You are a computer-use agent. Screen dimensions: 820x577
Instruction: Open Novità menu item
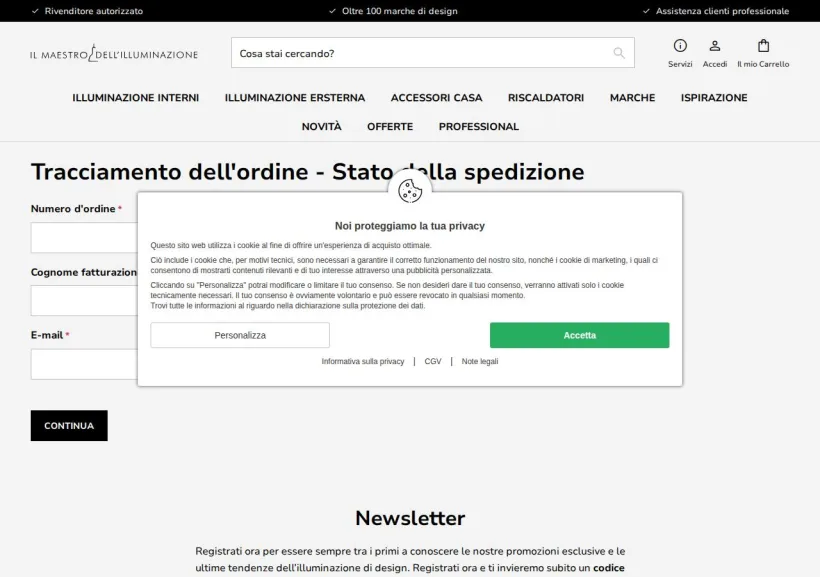point(321,127)
